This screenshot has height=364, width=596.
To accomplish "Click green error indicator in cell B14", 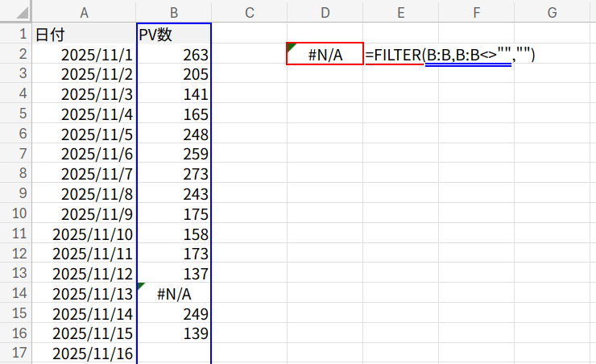I will point(141,286).
